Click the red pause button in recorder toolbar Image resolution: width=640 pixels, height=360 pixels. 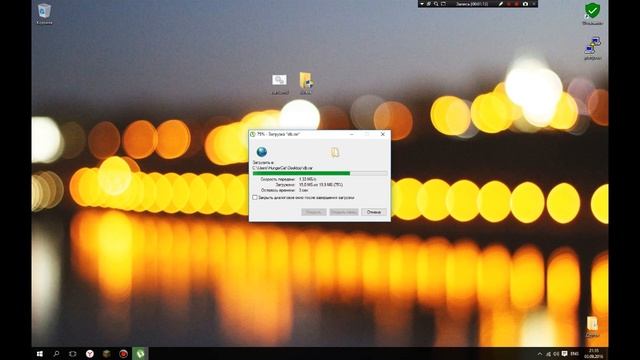tap(509, 4)
